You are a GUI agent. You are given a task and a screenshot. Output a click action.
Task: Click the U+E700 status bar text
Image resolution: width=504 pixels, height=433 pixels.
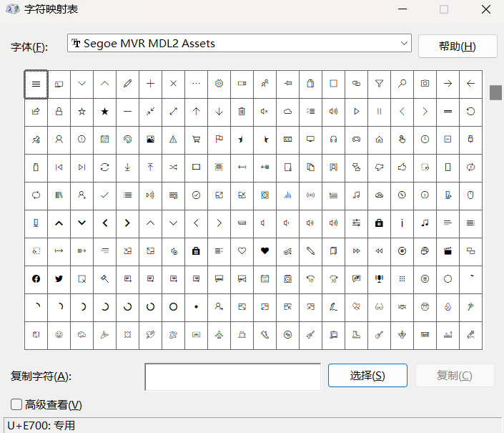pyautogui.click(x=41, y=426)
